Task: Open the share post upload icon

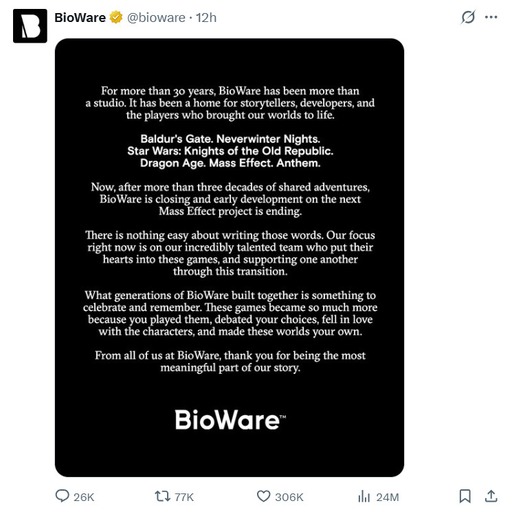Action: (491, 496)
